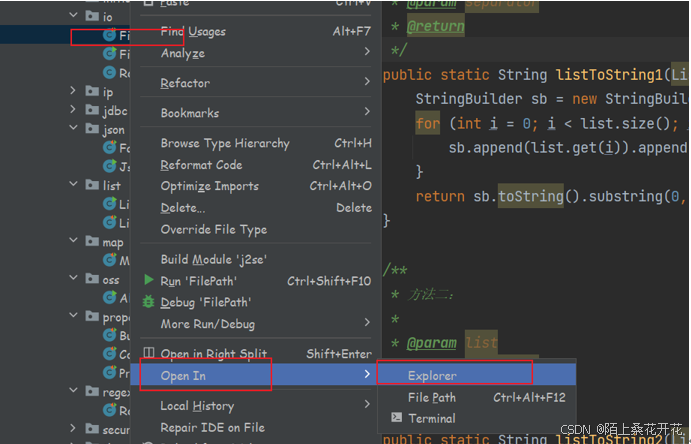Viewport: 691px width, 444px height.
Task: Choose Terminal in the Open In submenu
Action: point(477,418)
